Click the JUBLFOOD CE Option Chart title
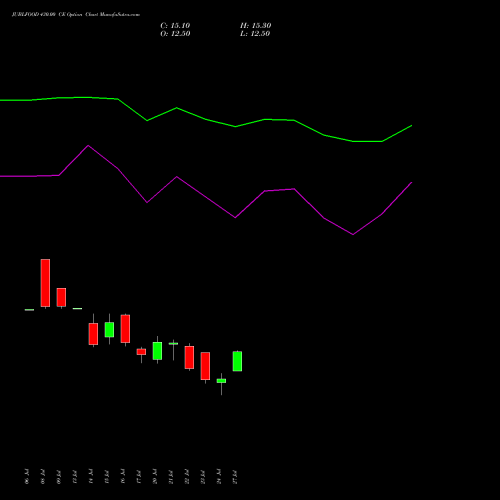 pyautogui.click(x=76, y=15)
